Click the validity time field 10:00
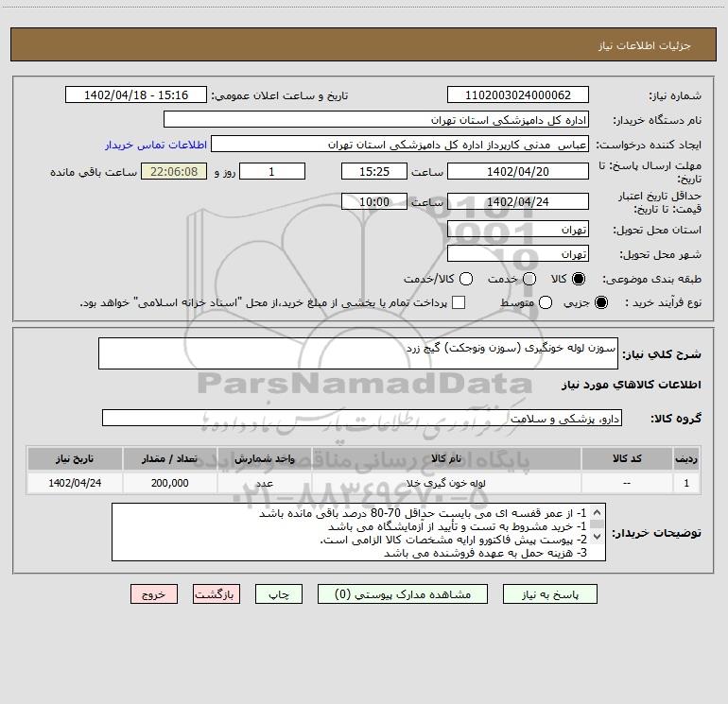The height and width of the screenshot is (704, 728). pos(374,201)
